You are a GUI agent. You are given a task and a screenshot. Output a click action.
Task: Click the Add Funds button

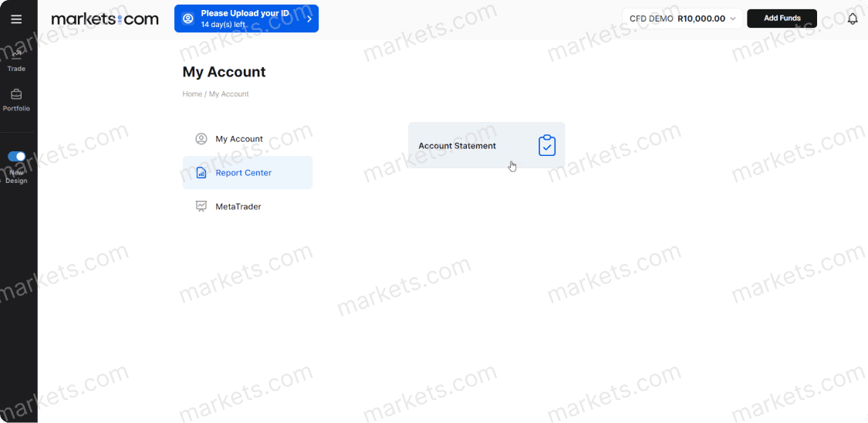(x=782, y=19)
